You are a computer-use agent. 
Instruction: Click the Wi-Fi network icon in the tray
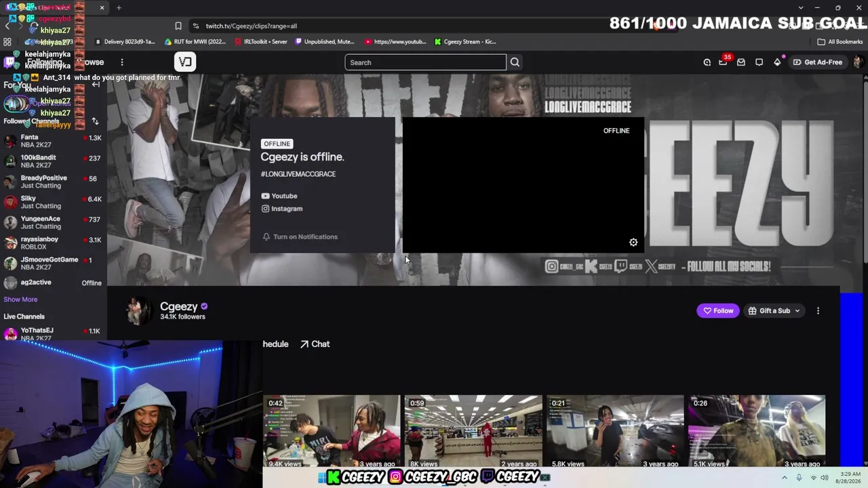[813, 478]
